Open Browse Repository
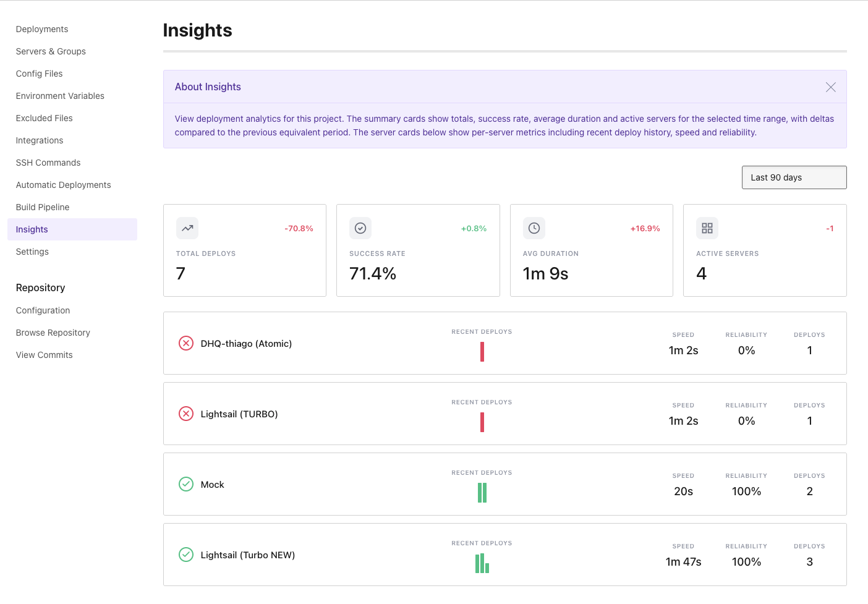The height and width of the screenshot is (604, 868). (53, 333)
